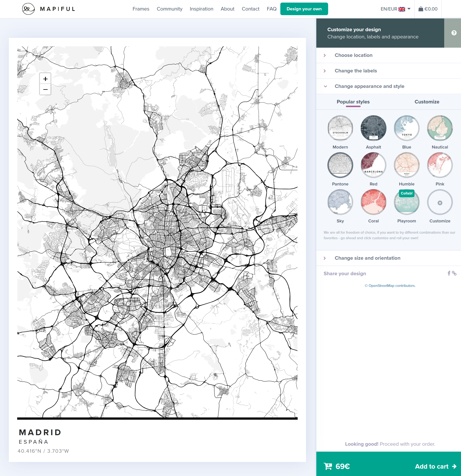Open the Inspiration menu item

[x=201, y=9]
